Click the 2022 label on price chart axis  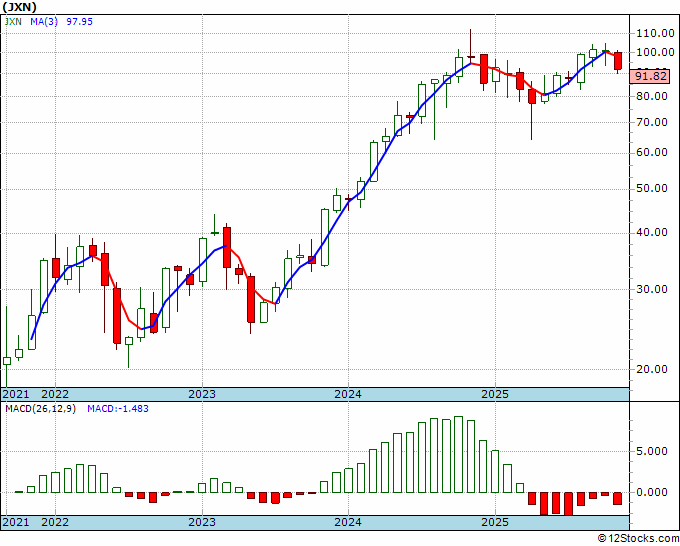(x=55, y=394)
